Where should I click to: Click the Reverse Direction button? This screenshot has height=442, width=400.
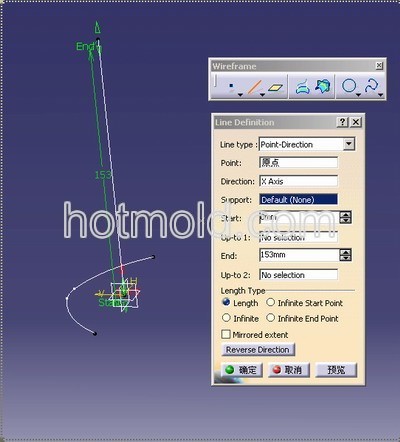(258, 350)
